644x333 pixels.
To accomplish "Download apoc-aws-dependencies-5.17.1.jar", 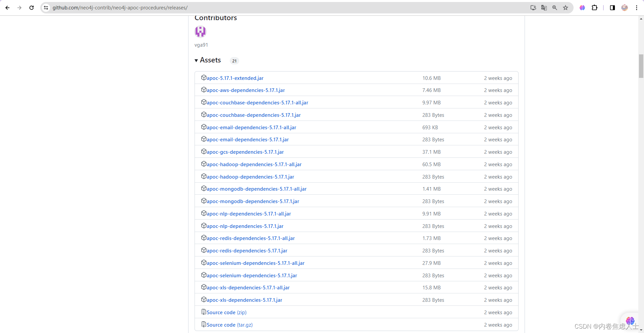I will pos(246,90).
